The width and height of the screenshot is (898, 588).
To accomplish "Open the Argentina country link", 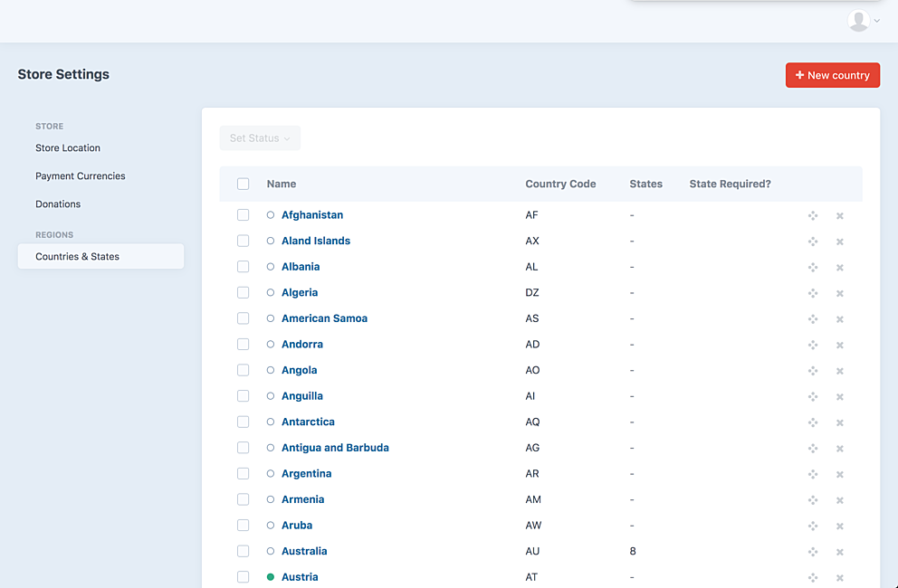I will click(306, 473).
